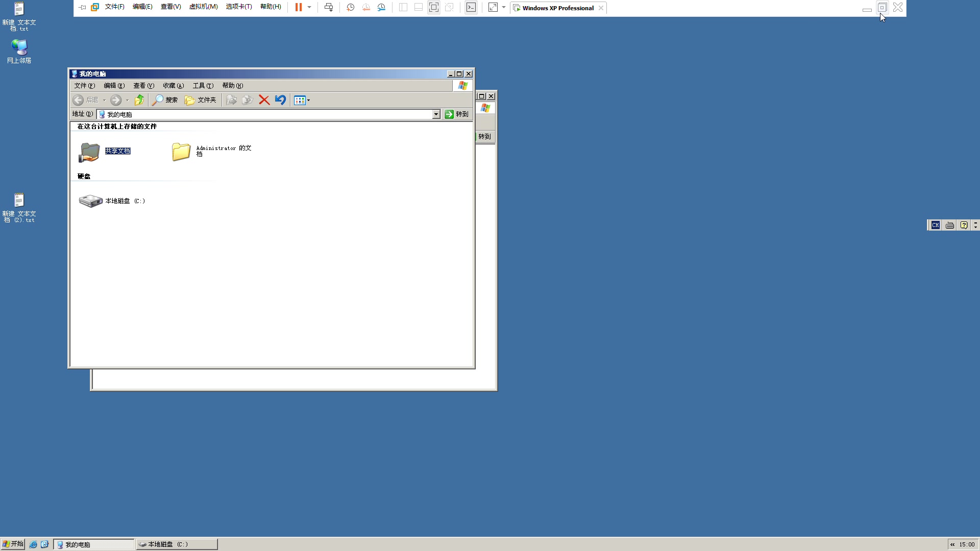The image size is (980, 551).
Task: Toggle the 文件夹 folders pane
Action: (x=201, y=100)
